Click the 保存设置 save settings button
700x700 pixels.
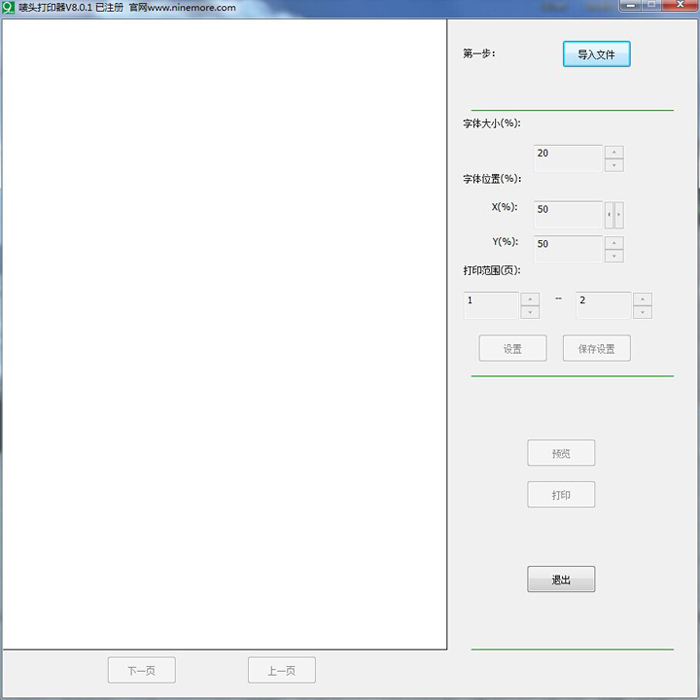pos(596,348)
